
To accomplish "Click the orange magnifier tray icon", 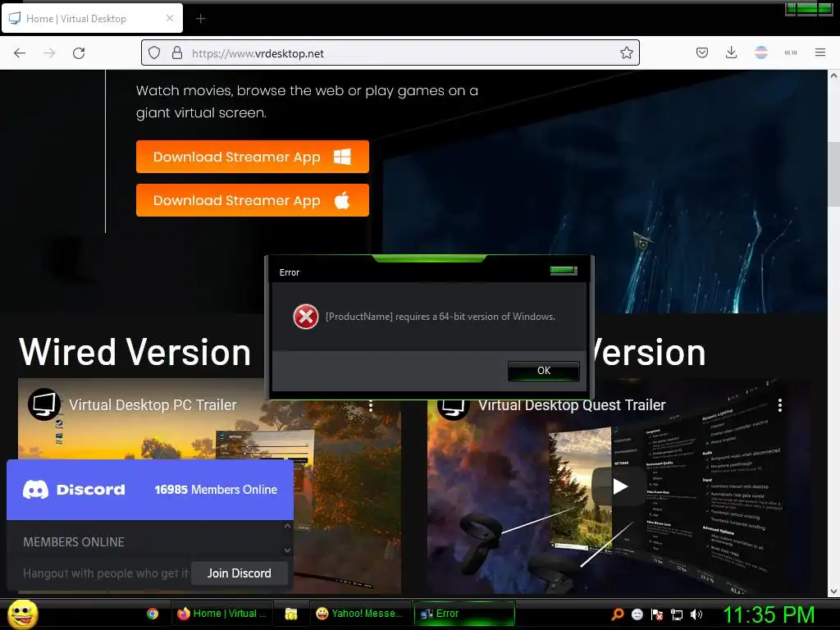I will 618,614.
